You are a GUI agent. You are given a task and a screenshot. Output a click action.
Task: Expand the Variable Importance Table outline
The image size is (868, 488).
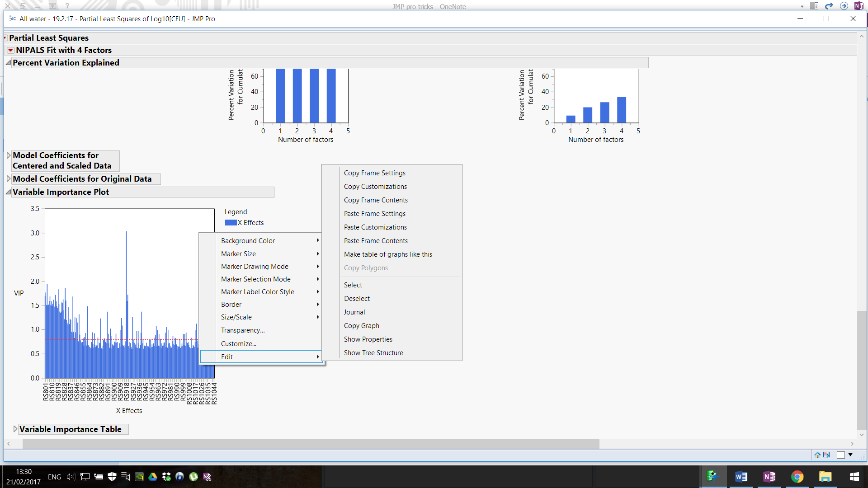tap(15, 429)
